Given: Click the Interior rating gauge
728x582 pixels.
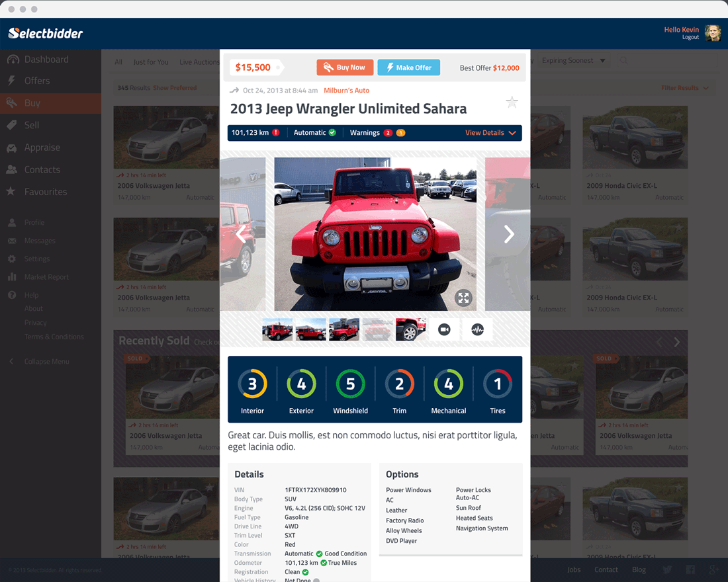Looking at the screenshot, I should pyautogui.click(x=253, y=384).
